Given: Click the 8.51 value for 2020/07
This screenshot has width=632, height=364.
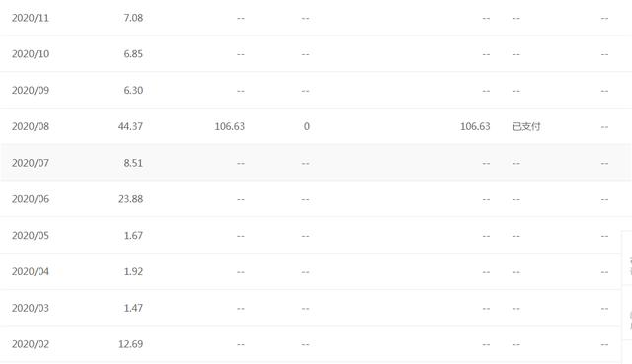Looking at the screenshot, I should [133, 163].
